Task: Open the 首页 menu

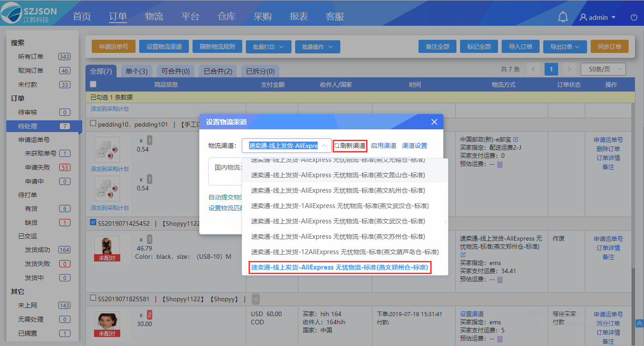Action: point(82,17)
